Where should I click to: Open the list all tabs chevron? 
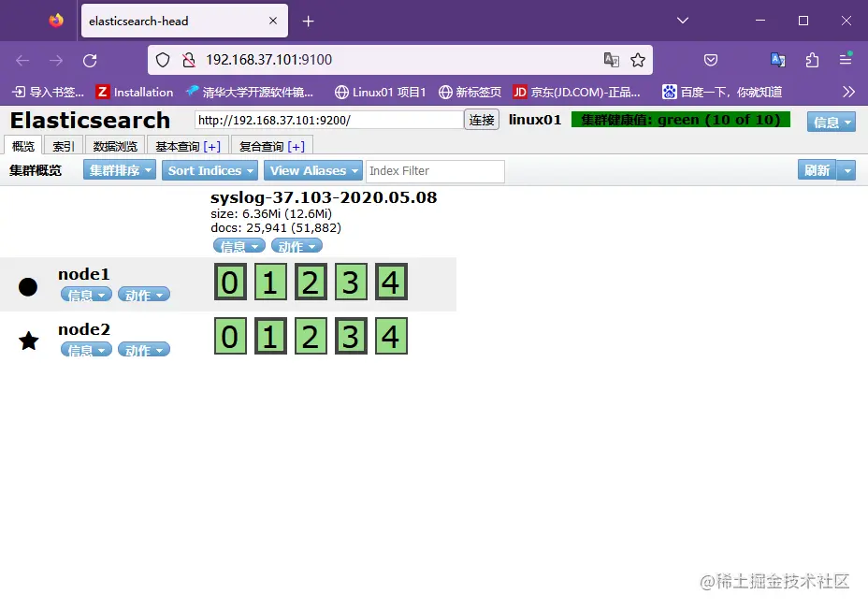pyautogui.click(x=683, y=21)
